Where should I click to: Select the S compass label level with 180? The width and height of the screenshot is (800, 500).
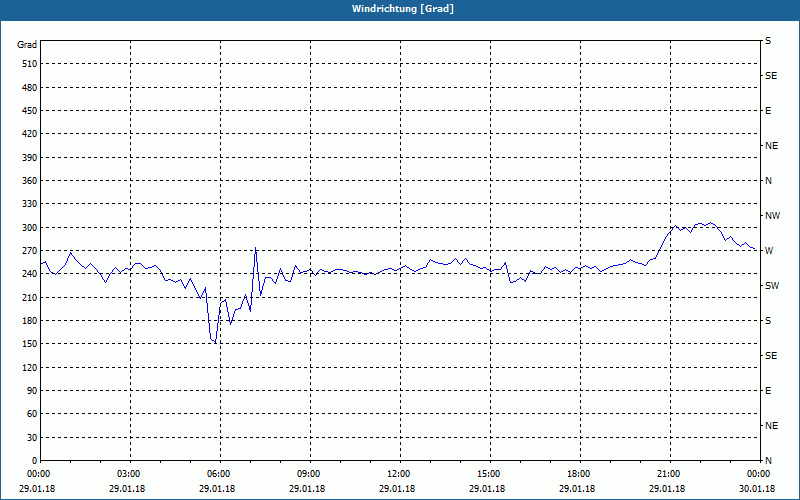pos(768,321)
